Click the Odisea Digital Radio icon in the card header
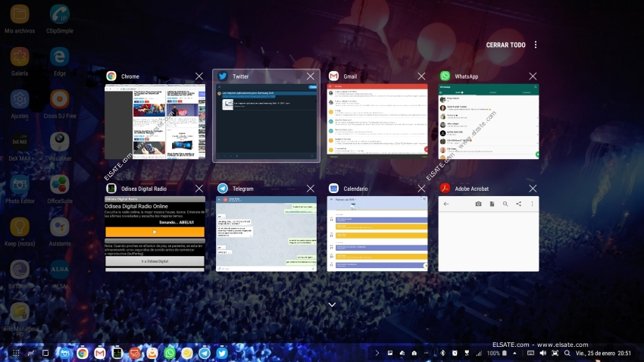This screenshot has width=644, height=362. point(111,189)
